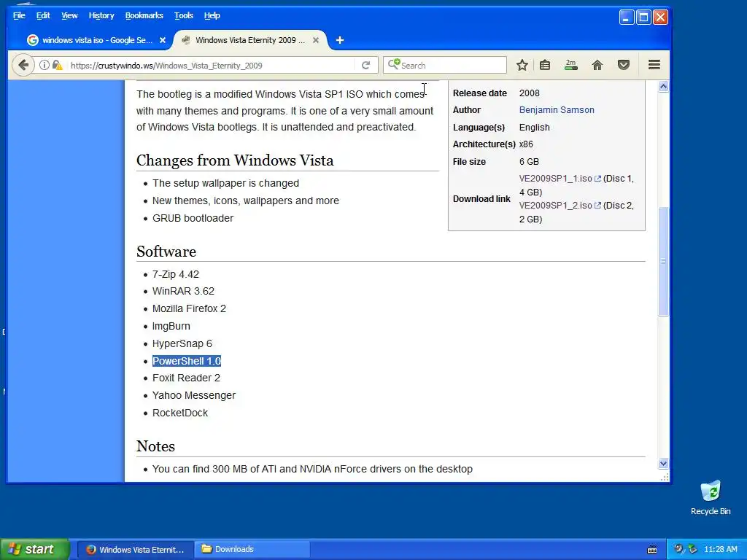The width and height of the screenshot is (747, 560).
Task: Click the Foxit Reader 2 list item
Action: [186, 378]
